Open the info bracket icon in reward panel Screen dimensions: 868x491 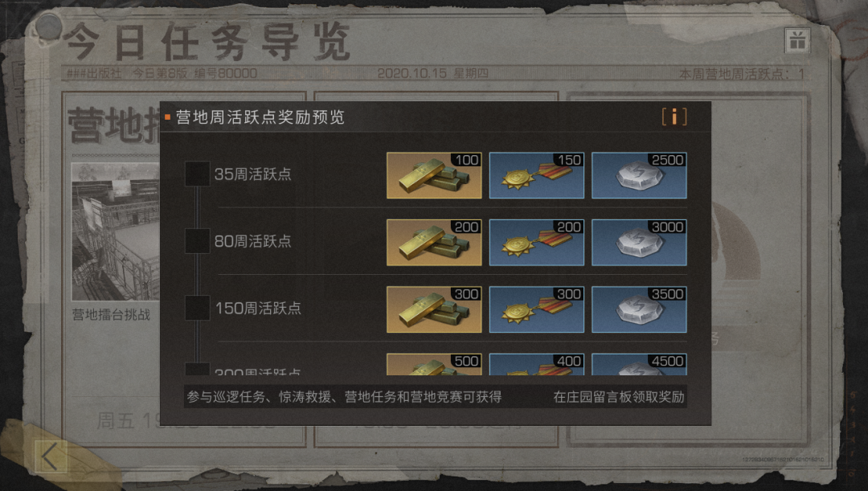click(674, 117)
